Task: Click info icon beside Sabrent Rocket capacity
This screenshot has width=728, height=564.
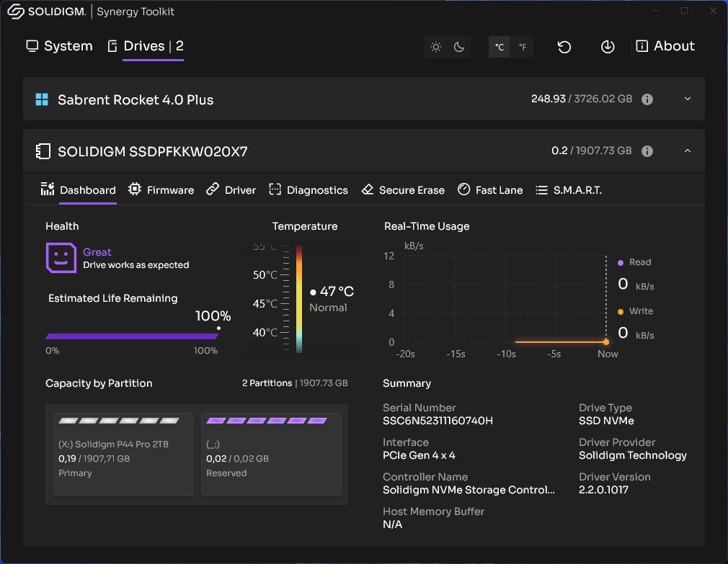Action: click(x=647, y=99)
